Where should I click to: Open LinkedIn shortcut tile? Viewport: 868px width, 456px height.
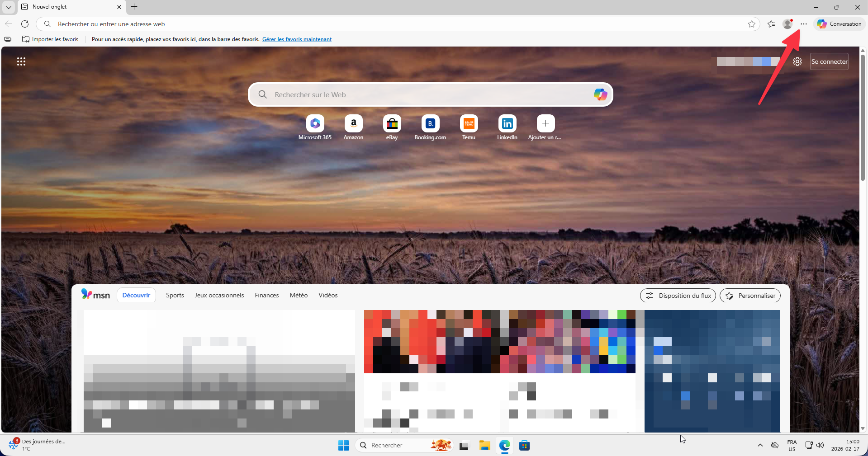coord(508,127)
